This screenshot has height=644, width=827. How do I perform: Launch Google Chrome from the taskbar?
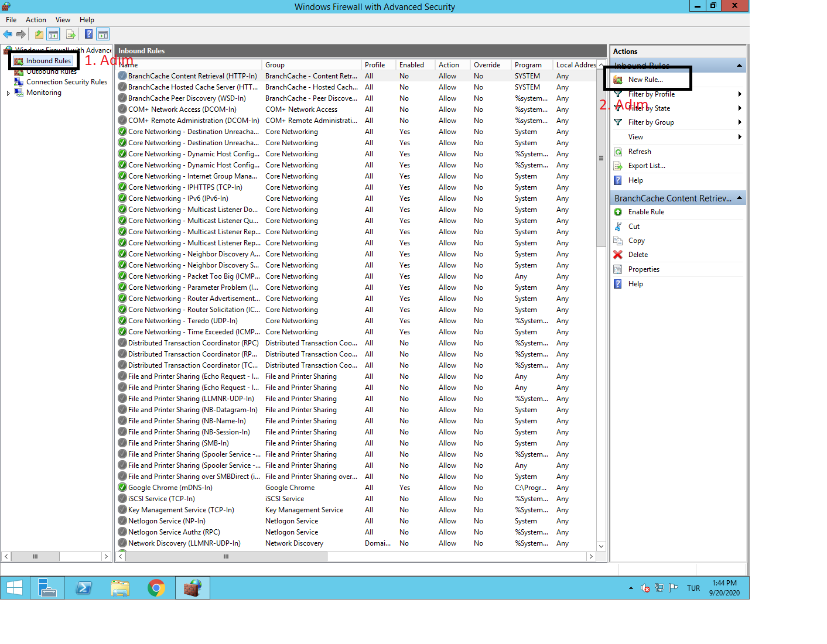click(156, 588)
